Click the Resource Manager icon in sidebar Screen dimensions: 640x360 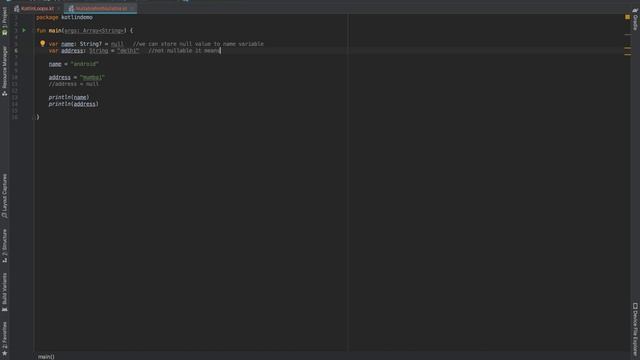coord(4,94)
